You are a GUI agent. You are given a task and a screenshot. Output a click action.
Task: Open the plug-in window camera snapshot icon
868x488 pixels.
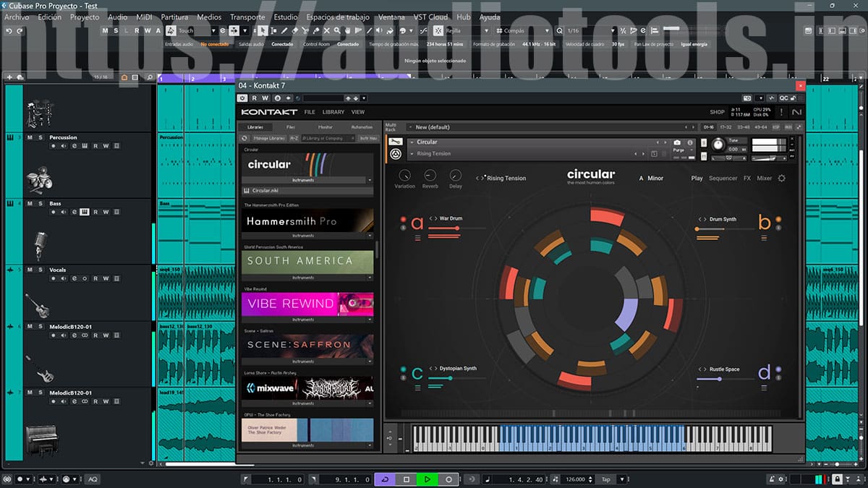point(747,98)
